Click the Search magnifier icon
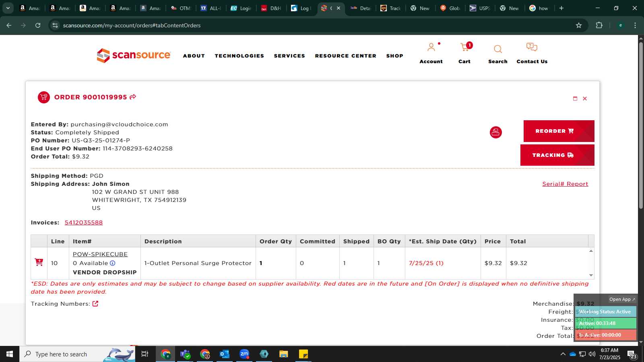The height and width of the screenshot is (362, 644). 498,49
